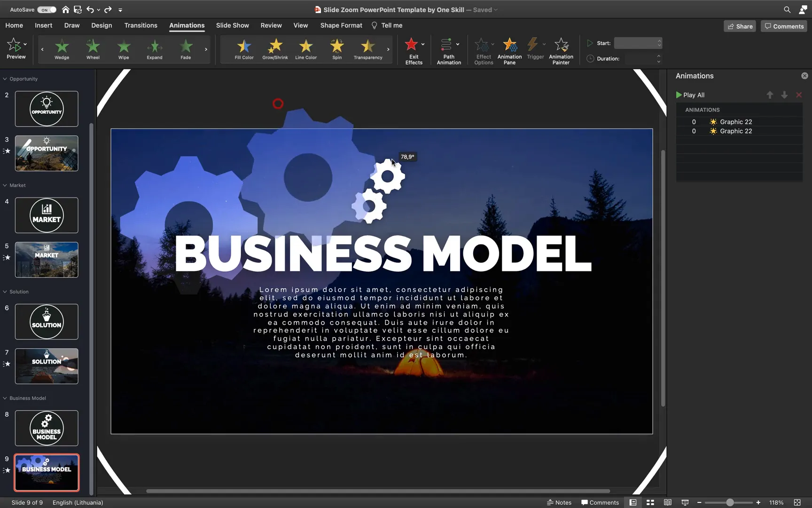The width and height of the screenshot is (812, 508).
Task: Open the Shape Format tab
Action: (x=341, y=25)
